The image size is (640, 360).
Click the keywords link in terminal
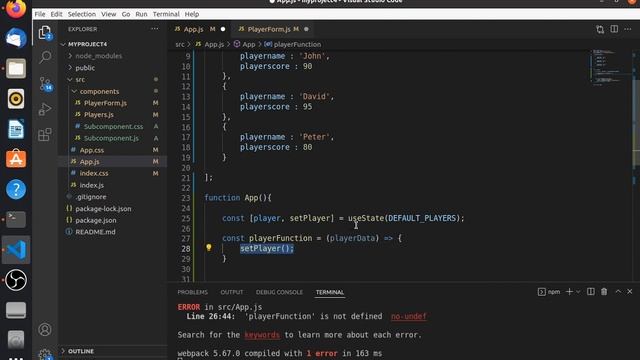(262, 335)
